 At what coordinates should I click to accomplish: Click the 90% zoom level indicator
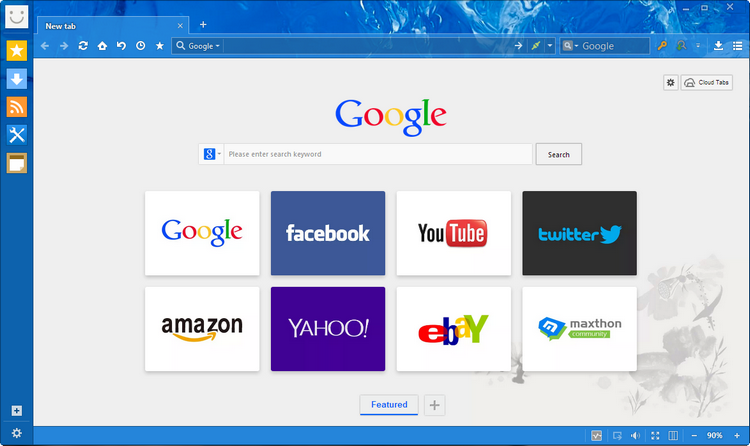coord(715,435)
